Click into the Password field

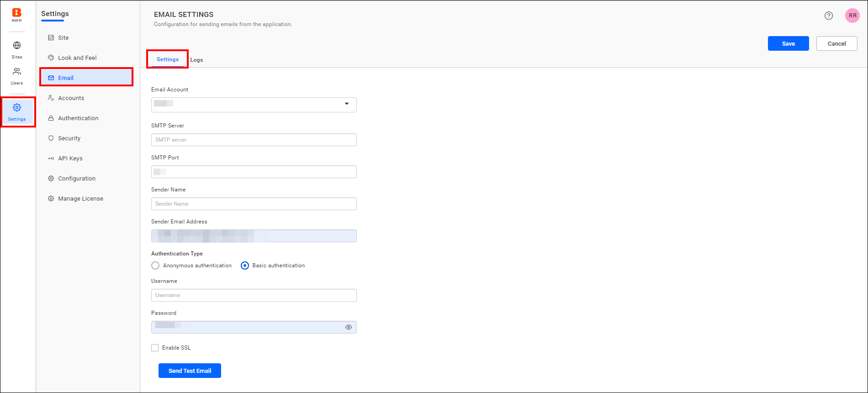pyautogui.click(x=254, y=327)
